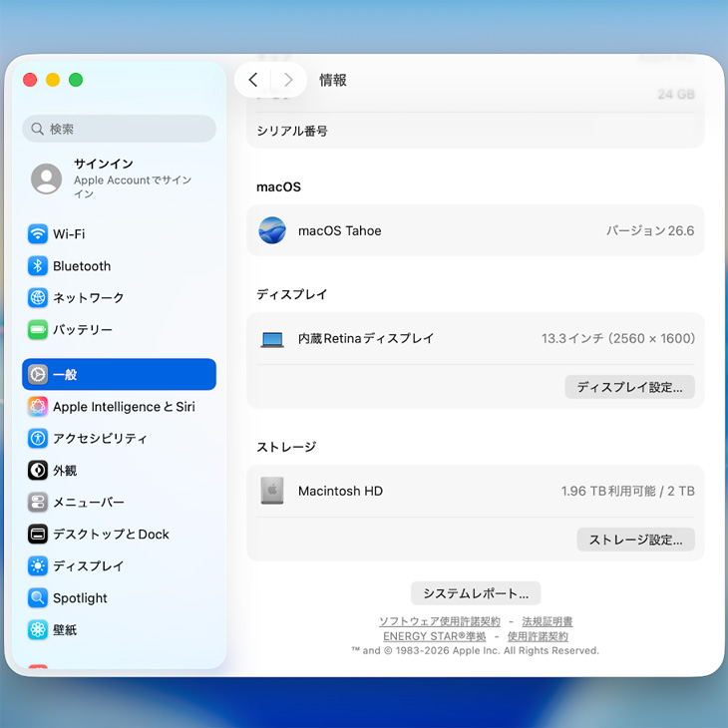Close the settings window with red button

30,80
